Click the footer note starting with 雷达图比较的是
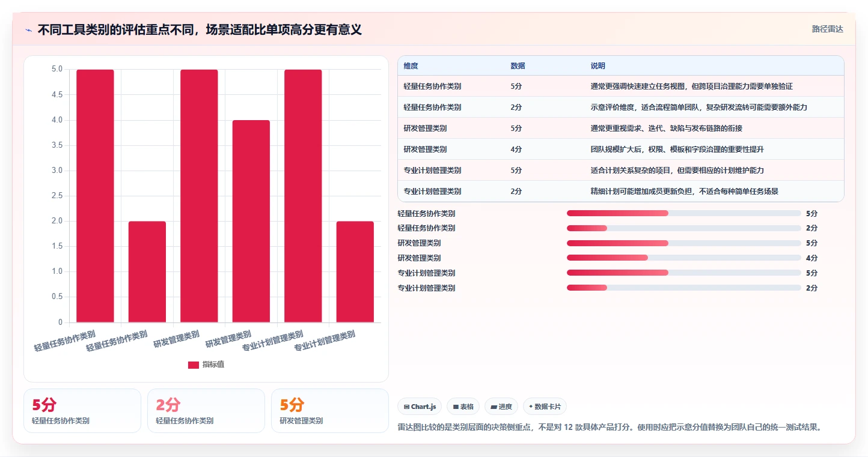 (x=610, y=428)
